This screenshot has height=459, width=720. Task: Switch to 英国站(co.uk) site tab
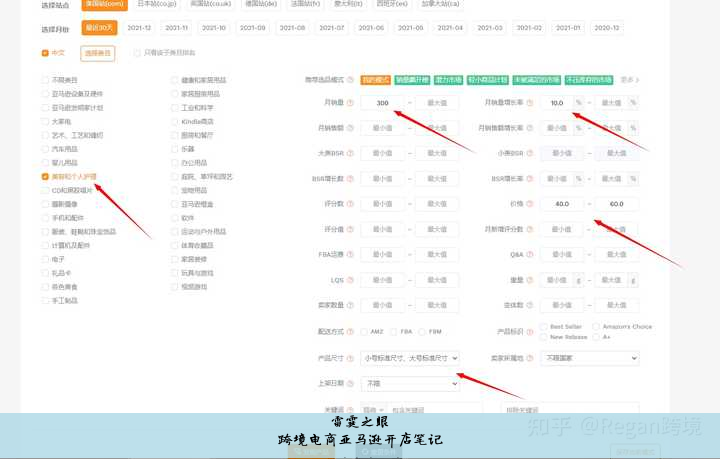[211, 4]
